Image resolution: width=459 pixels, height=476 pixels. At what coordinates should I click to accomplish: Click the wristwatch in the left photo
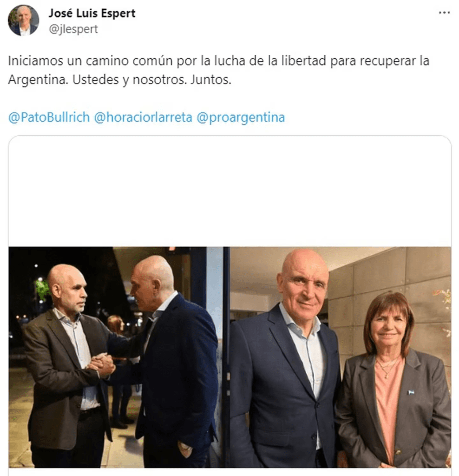click(185, 447)
